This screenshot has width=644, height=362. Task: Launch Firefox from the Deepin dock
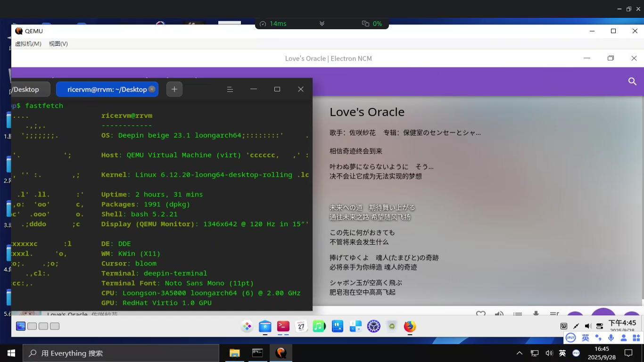point(410,326)
